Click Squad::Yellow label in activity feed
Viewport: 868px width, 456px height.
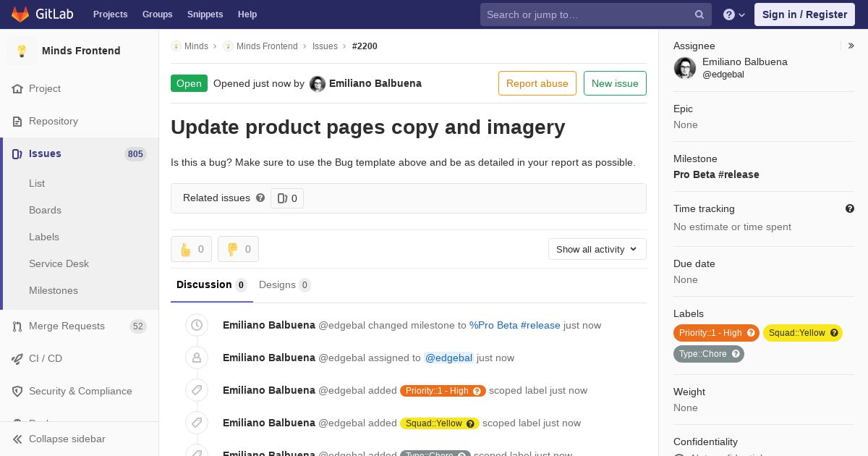(440, 423)
